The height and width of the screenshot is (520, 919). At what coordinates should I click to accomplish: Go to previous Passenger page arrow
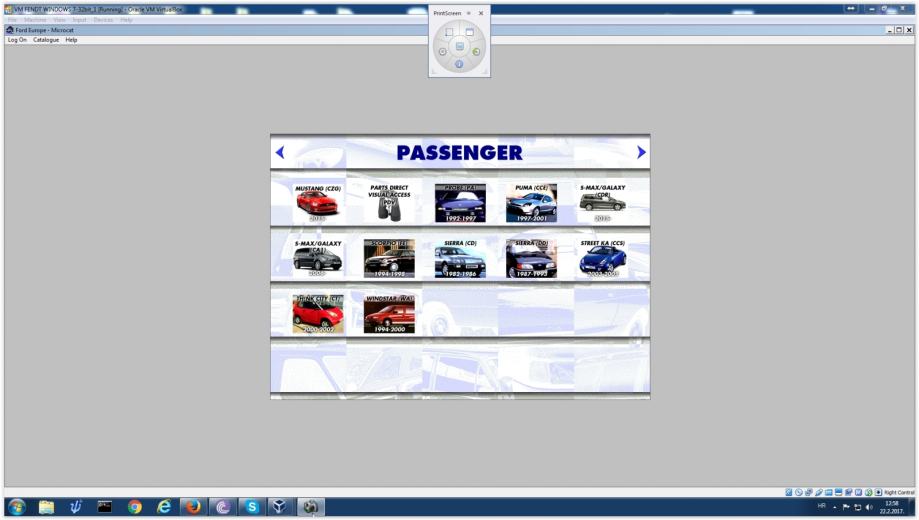pyautogui.click(x=280, y=152)
